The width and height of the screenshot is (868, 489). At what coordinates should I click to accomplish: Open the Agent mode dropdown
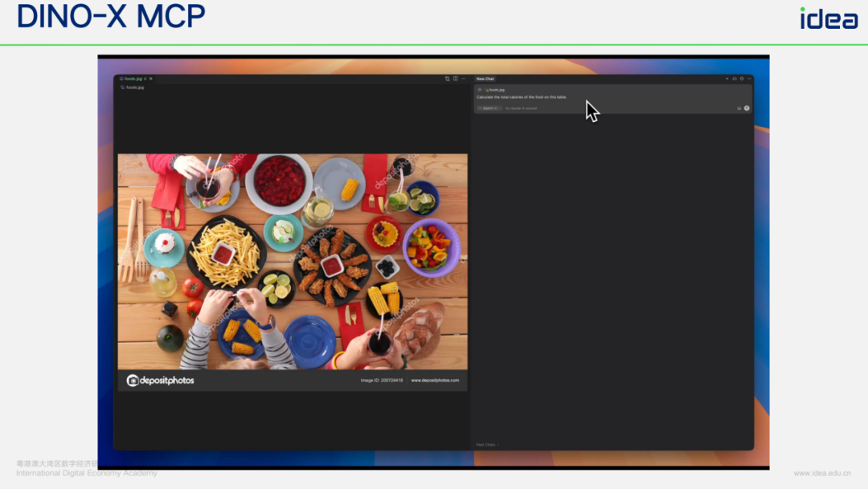(x=489, y=108)
